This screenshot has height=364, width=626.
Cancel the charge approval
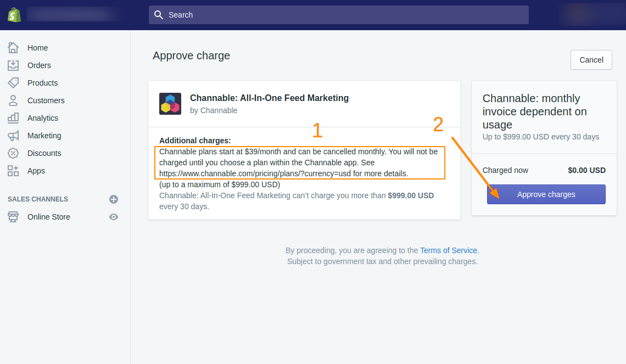(591, 60)
